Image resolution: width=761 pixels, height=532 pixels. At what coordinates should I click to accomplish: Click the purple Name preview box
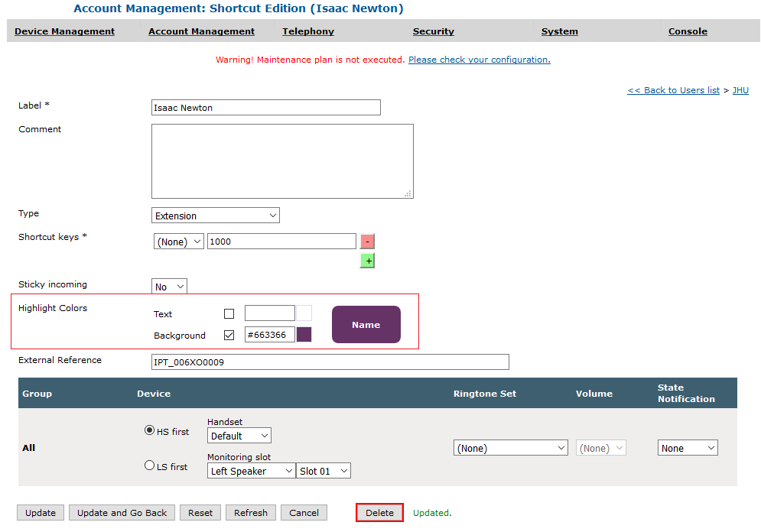[x=366, y=324]
